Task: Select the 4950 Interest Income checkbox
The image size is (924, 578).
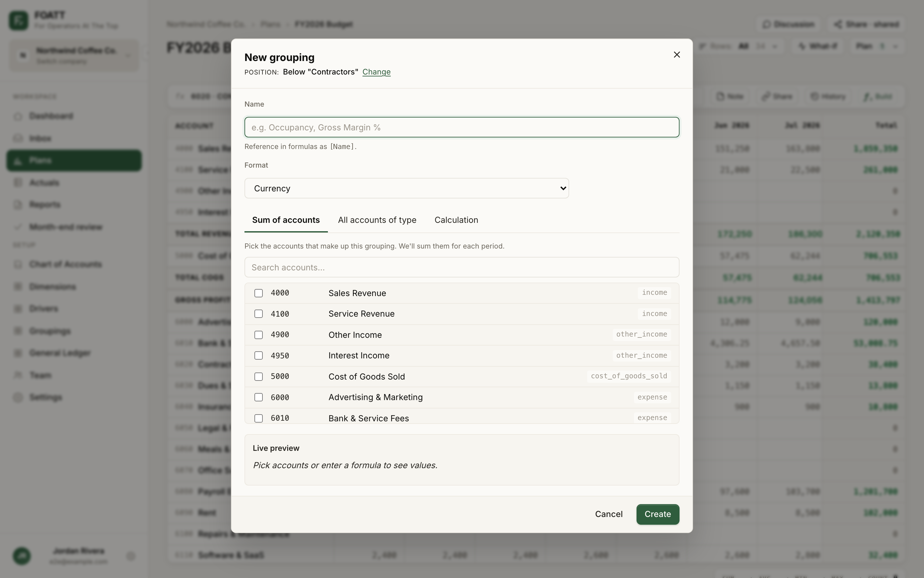Action: tap(259, 355)
